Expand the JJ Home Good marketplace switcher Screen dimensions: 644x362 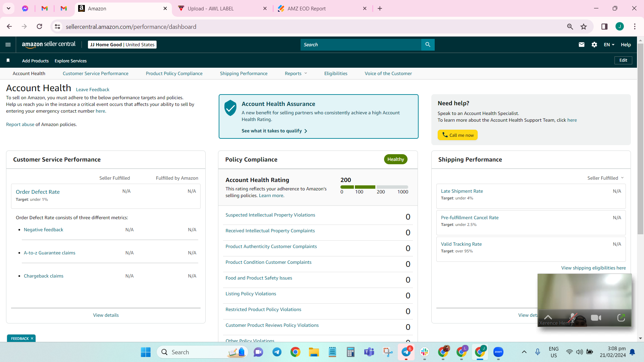[122, 45]
